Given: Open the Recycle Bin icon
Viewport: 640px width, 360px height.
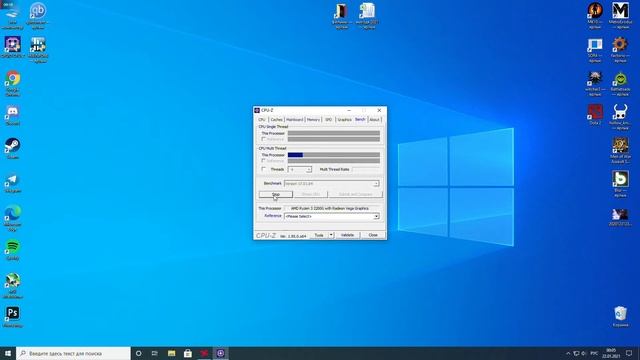Looking at the screenshot, I should (620, 317).
